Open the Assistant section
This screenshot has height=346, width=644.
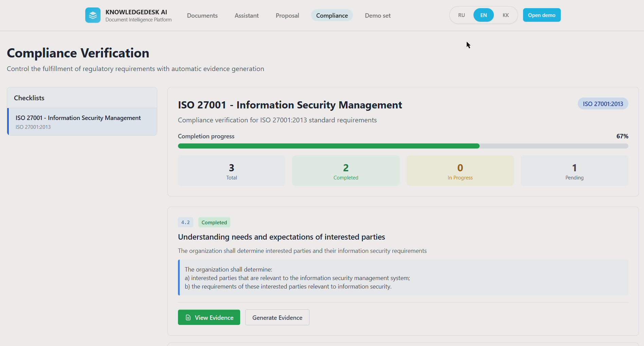[246, 15]
